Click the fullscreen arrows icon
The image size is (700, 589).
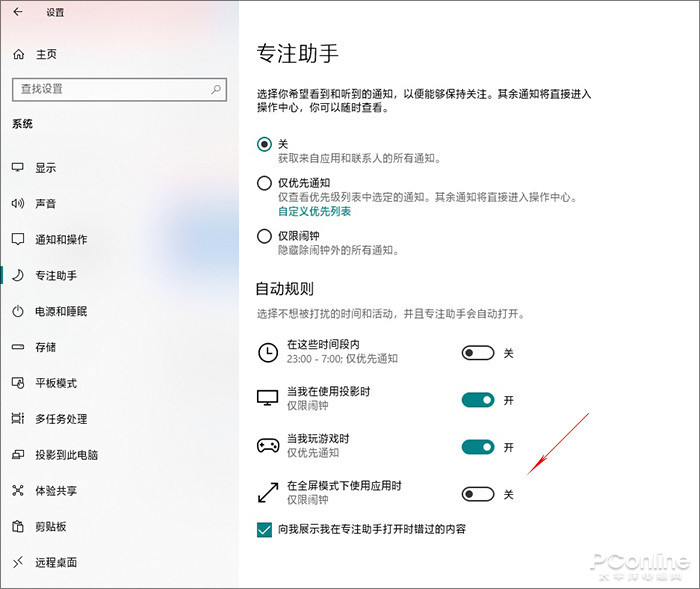tap(268, 493)
